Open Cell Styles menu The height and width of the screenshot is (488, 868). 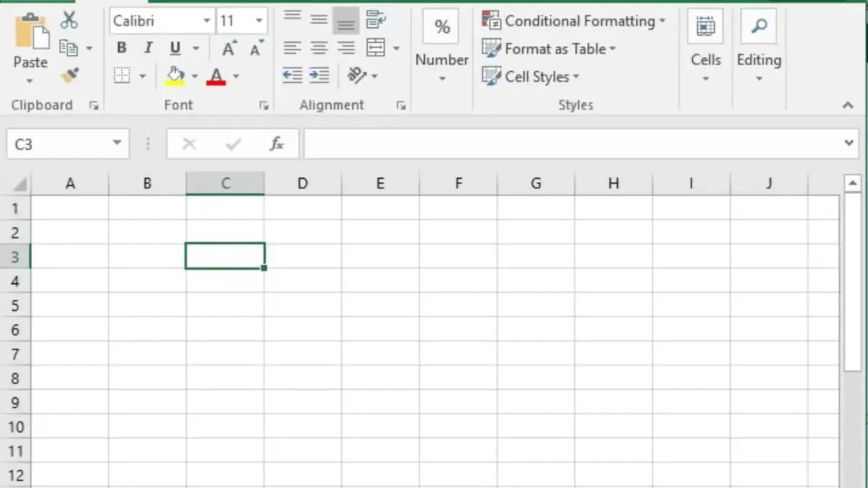pos(531,76)
